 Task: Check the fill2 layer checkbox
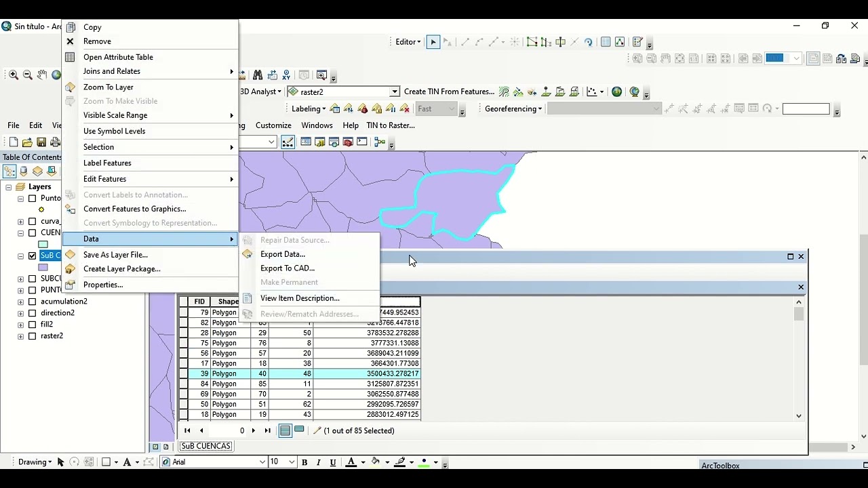pyautogui.click(x=32, y=325)
